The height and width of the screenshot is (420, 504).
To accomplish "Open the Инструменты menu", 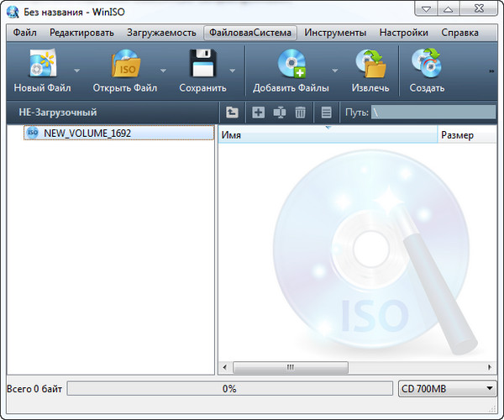I will 335,33.
